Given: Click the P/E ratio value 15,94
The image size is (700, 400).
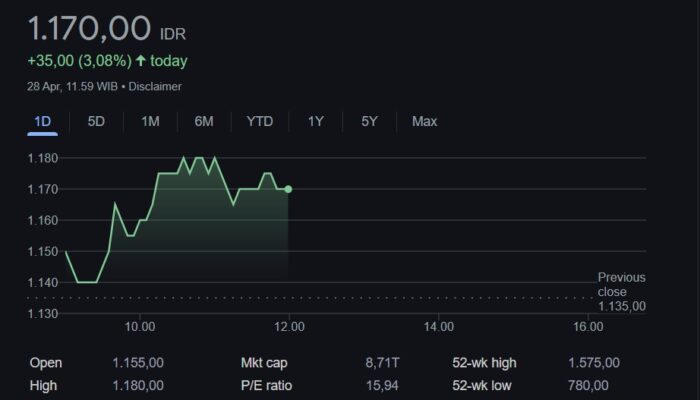Looking at the screenshot, I should (x=382, y=385).
